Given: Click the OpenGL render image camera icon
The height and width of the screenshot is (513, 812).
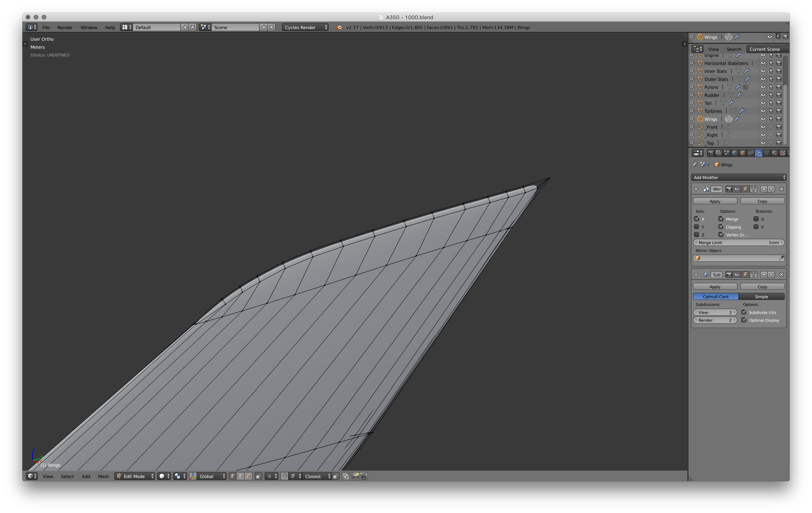Looking at the screenshot, I should 355,476.
